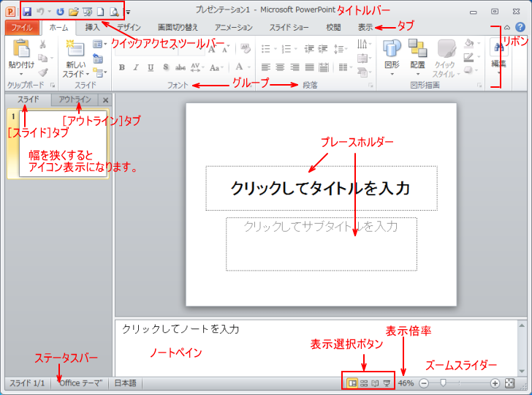
Task: Click the File (ファイル) button
Action: click(x=22, y=27)
